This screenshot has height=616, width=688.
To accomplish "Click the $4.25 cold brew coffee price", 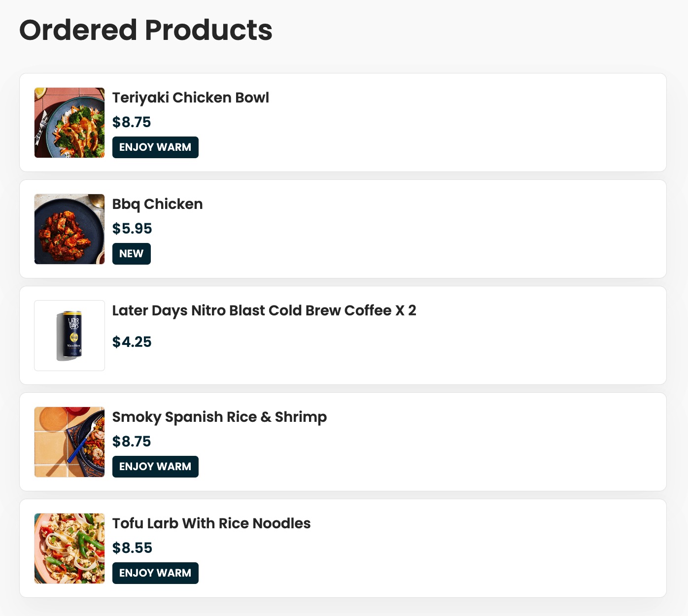I will (x=132, y=342).
